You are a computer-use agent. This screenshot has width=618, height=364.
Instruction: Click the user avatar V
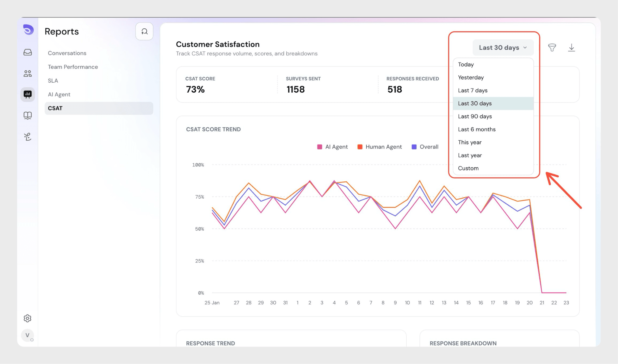pyautogui.click(x=27, y=335)
